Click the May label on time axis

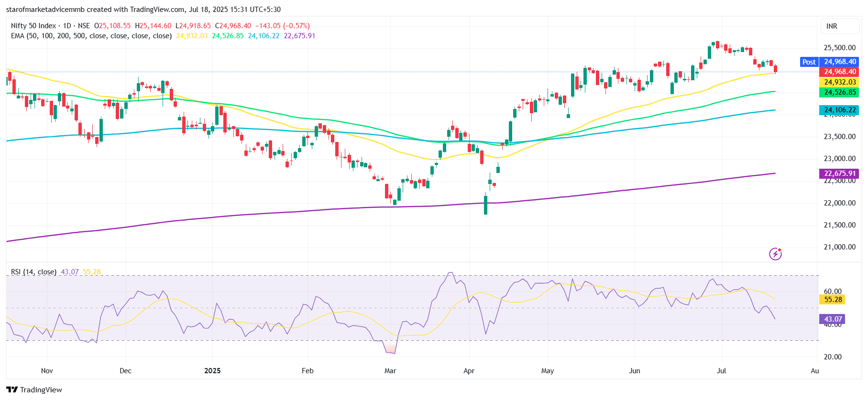[x=548, y=371]
